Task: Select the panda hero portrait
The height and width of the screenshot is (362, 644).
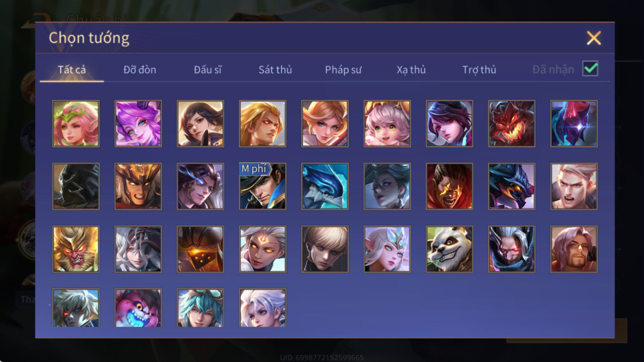Action: pyautogui.click(x=449, y=249)
